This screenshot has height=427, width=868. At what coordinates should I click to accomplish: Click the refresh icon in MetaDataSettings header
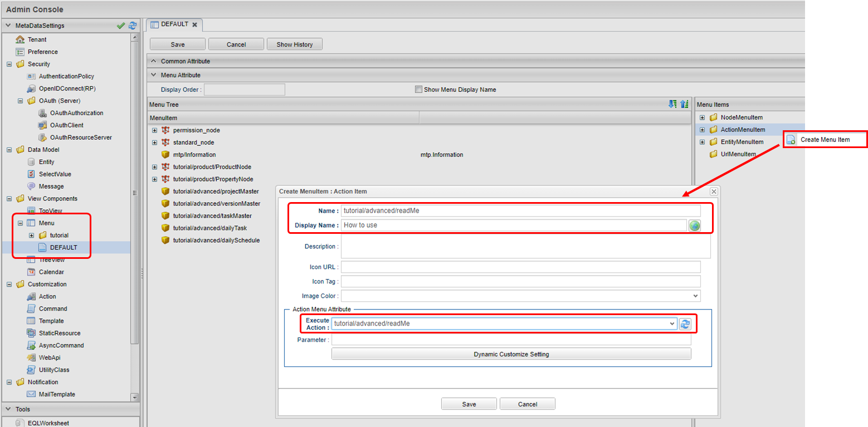coord(133,26)
